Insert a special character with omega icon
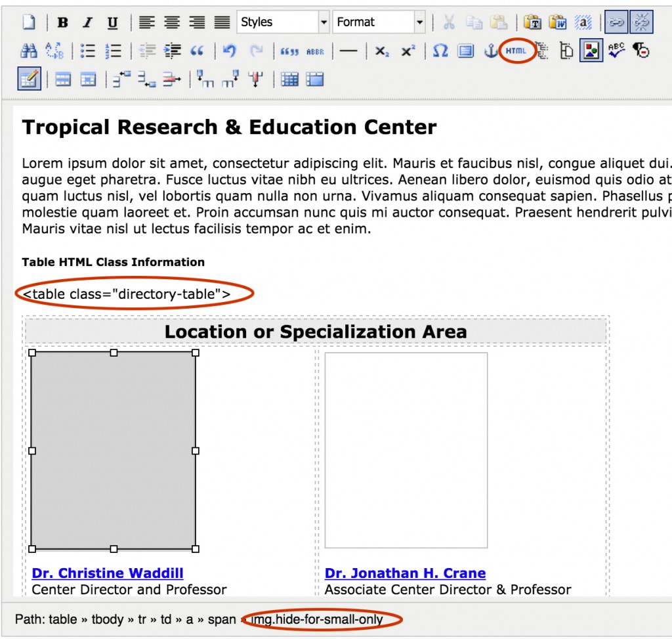The image size is (672, 639). point(440,51)
